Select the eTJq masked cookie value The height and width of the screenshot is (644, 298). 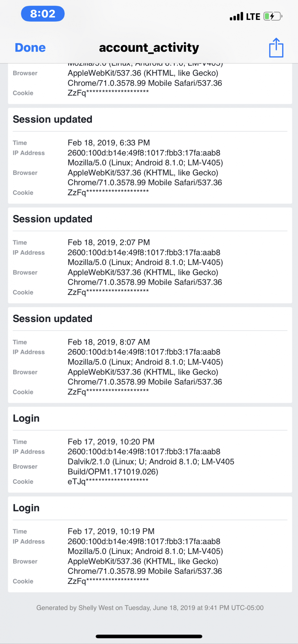[x=108, y=481]
